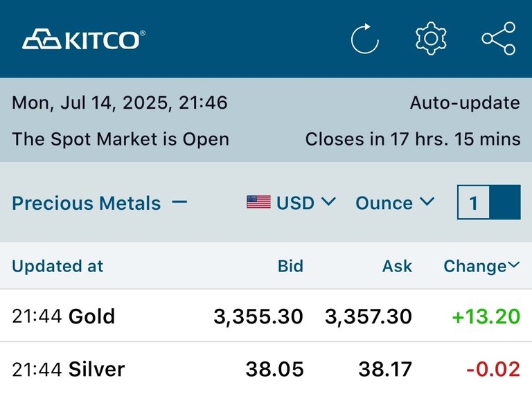The height and width of the screenshot is (394, 532).
Task: Click the quantity field showing 1
Action: [x=473, y=202]
